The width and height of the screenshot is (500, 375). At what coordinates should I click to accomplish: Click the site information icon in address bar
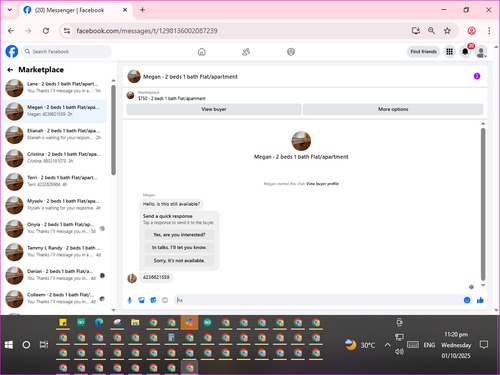[x=67, y=31]
